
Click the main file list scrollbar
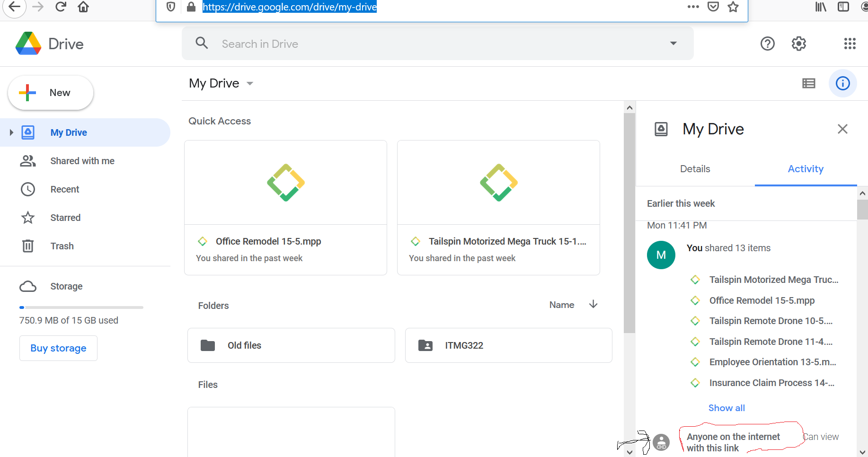[x=629, y=222]
